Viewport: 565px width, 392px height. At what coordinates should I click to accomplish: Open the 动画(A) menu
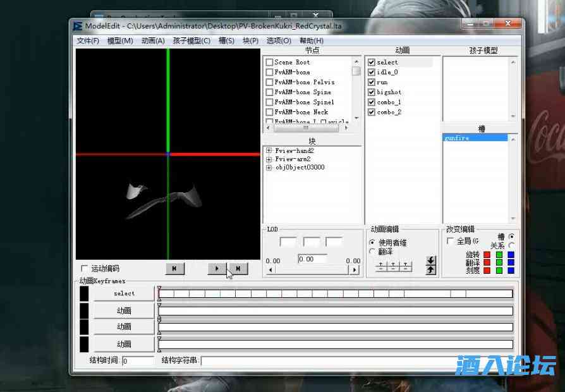click(x=153, y=40)
